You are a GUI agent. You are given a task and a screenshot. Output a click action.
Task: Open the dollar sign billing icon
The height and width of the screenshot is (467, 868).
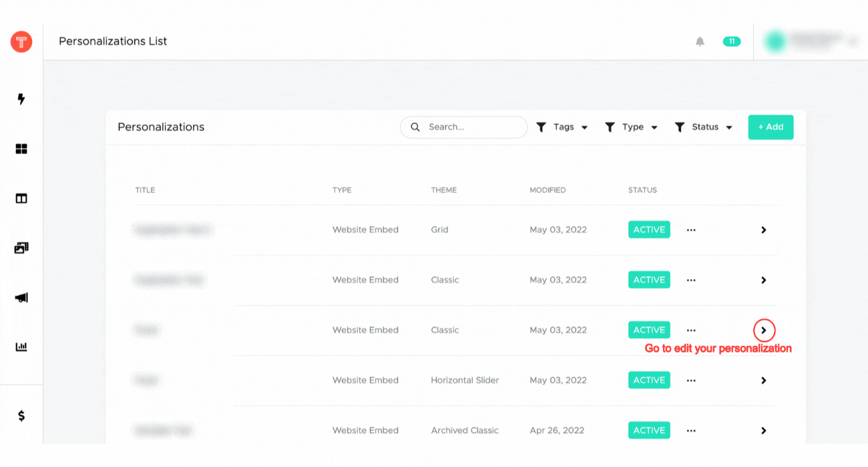(x=21, y=416)
